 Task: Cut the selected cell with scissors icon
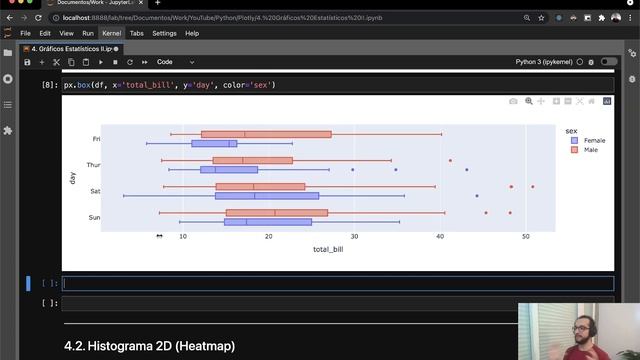pyautogui.click(x=56, y=62)
